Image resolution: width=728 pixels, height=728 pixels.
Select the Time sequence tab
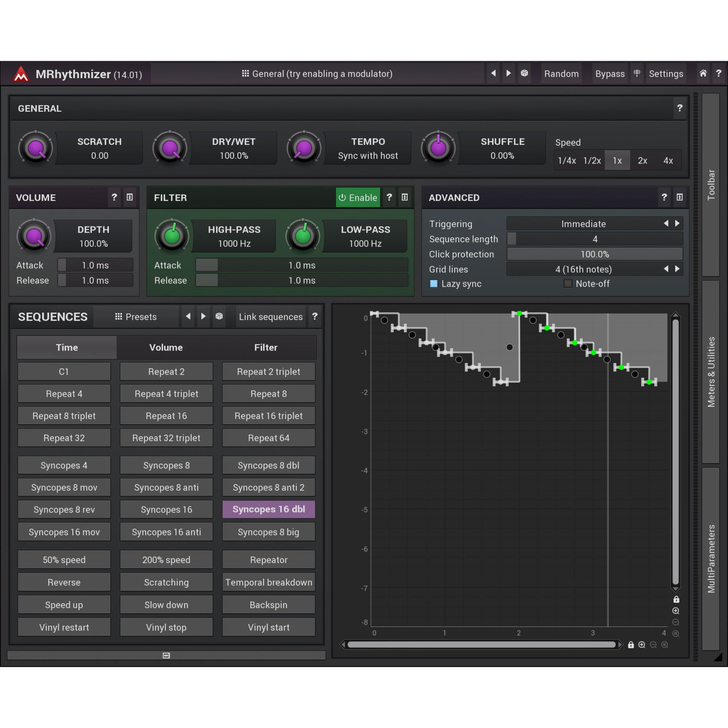(67, 347)
